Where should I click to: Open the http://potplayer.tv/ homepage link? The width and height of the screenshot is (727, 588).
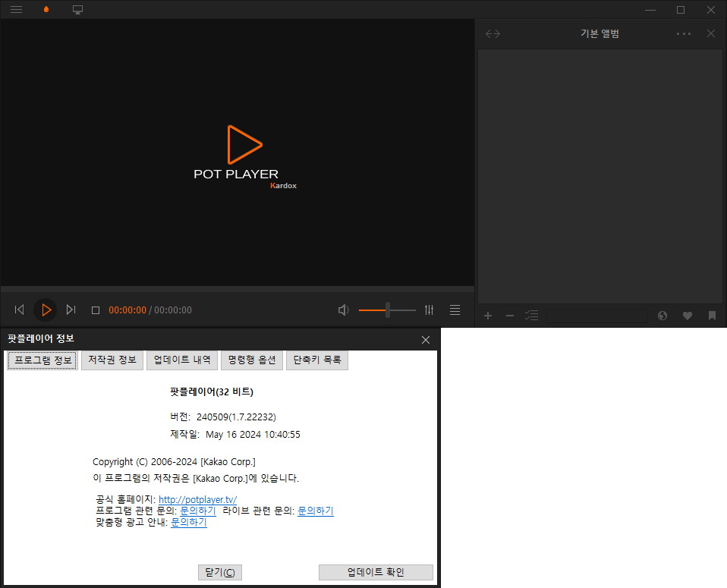tap(197, 499)
